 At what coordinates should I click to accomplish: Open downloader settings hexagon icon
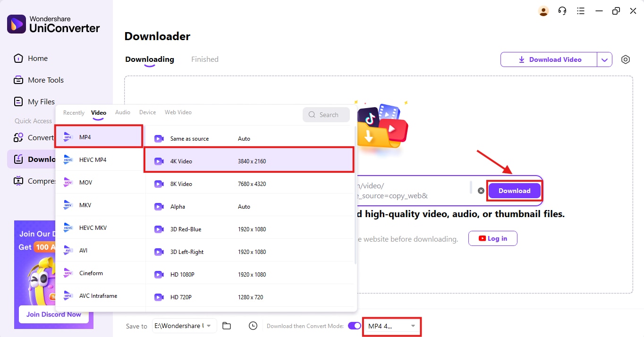pyautogui.click(x=626, y=59)
